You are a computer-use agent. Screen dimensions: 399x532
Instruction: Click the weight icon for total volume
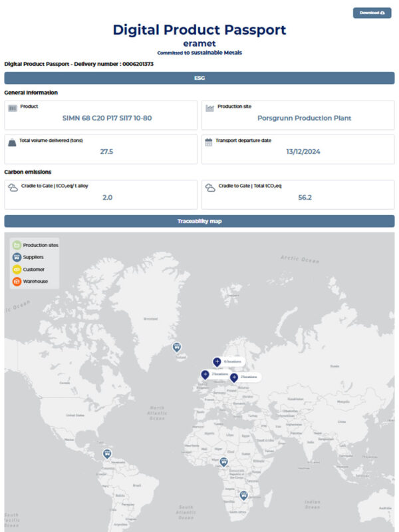pyautogui.click(x=12, y=141)
